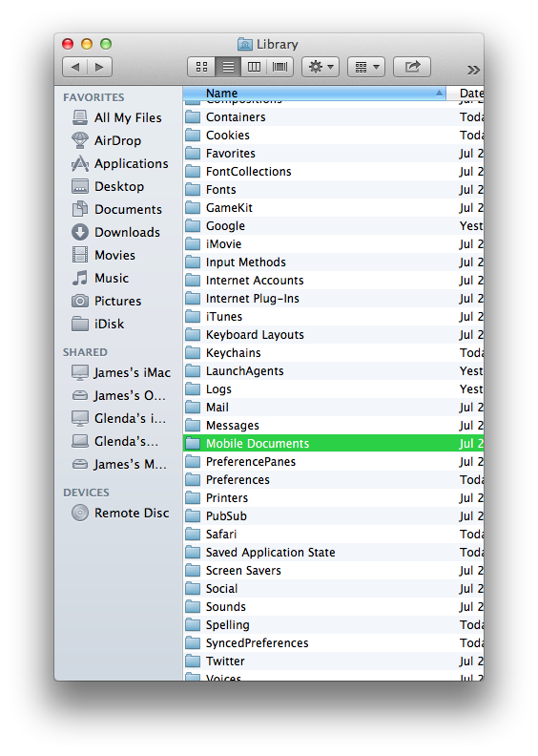Select Remote Disc under Devices
The height and width of the screenshot is (756, 538).
point(120,513)
